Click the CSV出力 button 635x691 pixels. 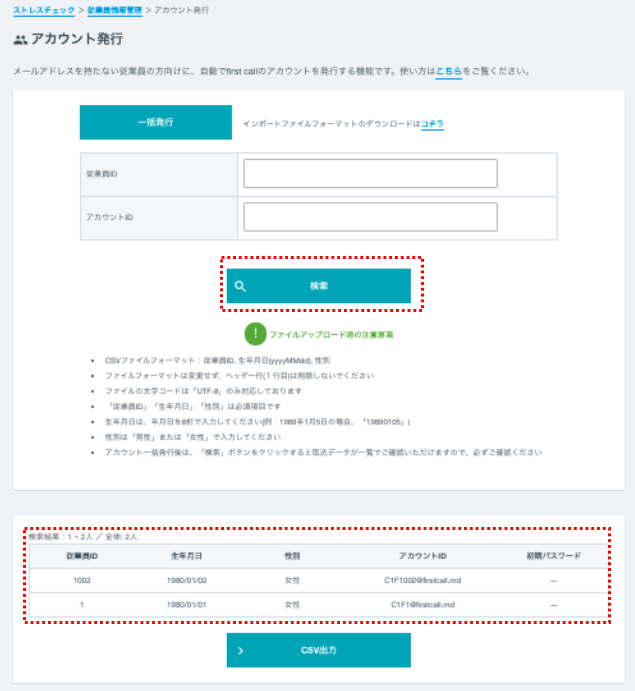[319, 650]
